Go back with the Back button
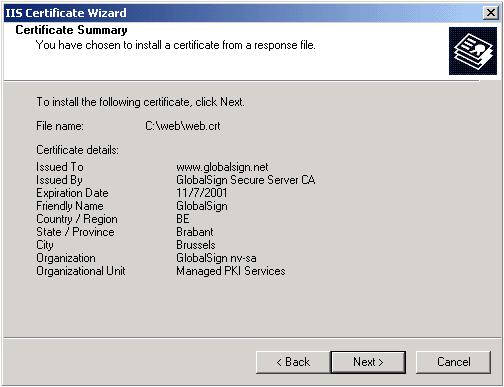Image resolution: width=504 pixels, height=387 pixels. point(293,362)
